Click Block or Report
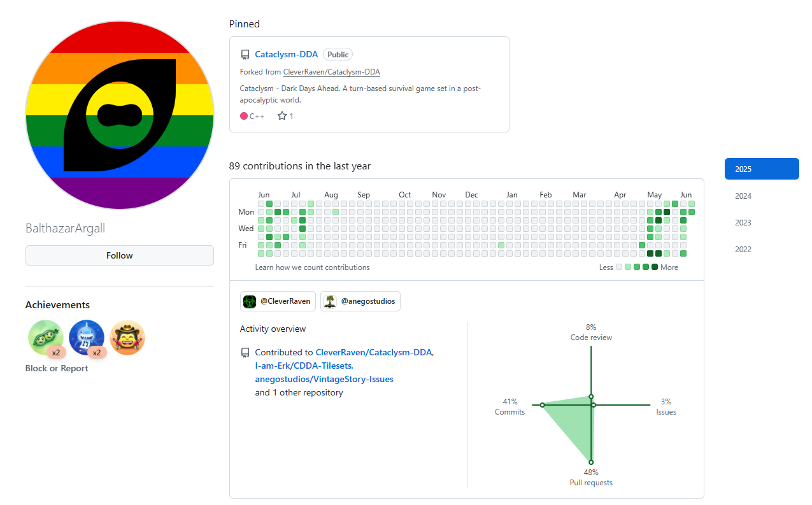Viewport: 812px width, 505px height. pyautogui.click(x=57, y=368)
